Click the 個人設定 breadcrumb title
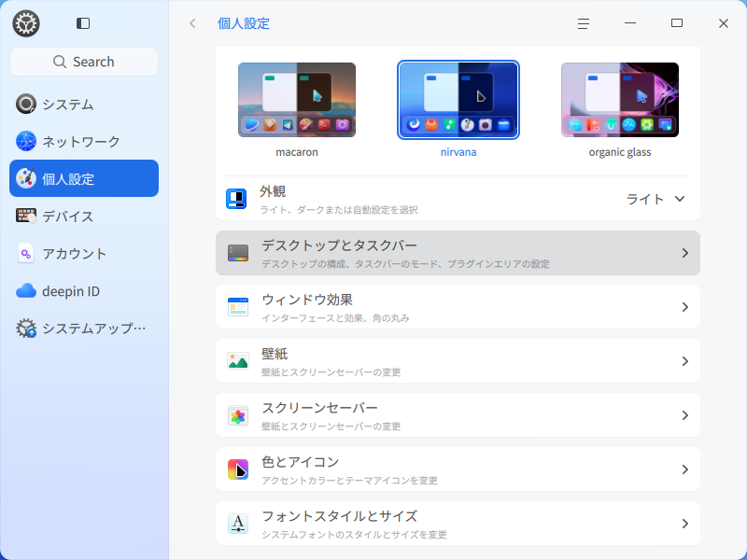Image resolution: width=747 pixels, height=560 pixels. pos(244,23)
